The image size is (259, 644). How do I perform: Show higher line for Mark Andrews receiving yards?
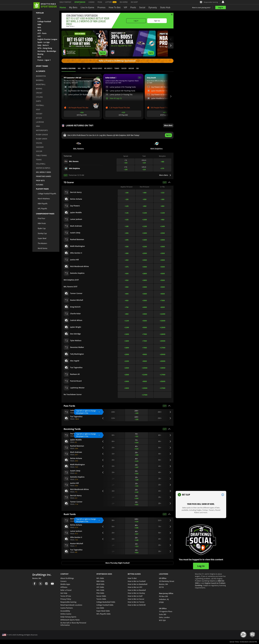(170, 454)
